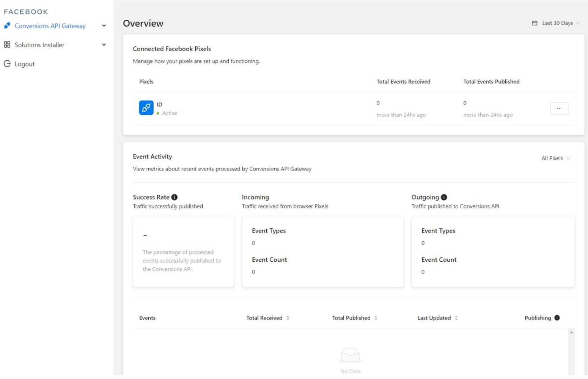The image size is (588, 379).
Task: Sort by Total Received column arrows
Action: (288, 318)
